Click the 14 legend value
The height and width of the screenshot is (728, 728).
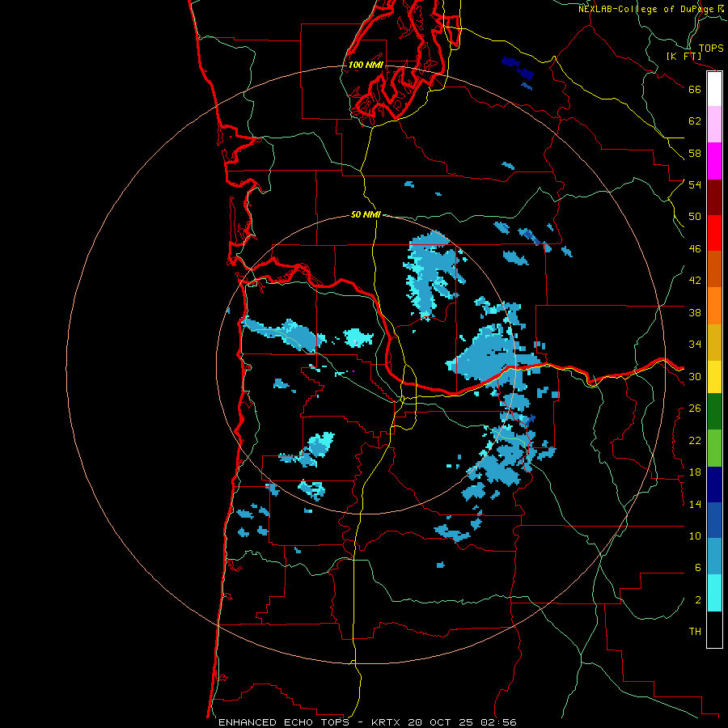pos(695,504)
